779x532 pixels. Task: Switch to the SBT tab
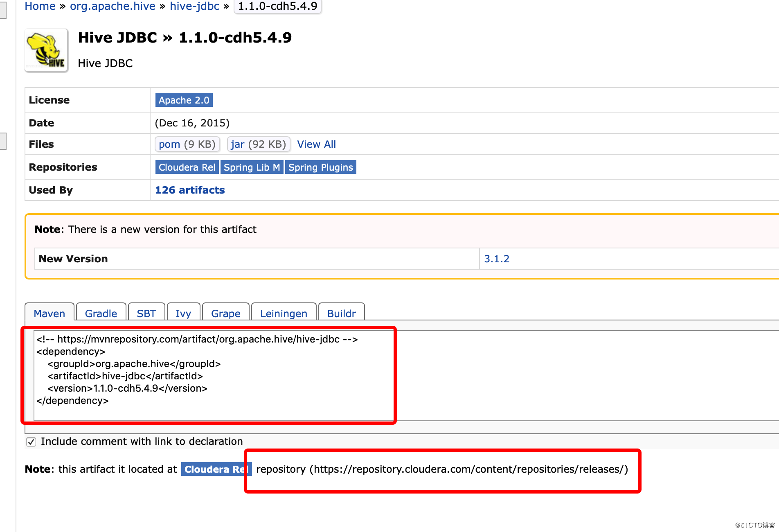tap(146, 313)
